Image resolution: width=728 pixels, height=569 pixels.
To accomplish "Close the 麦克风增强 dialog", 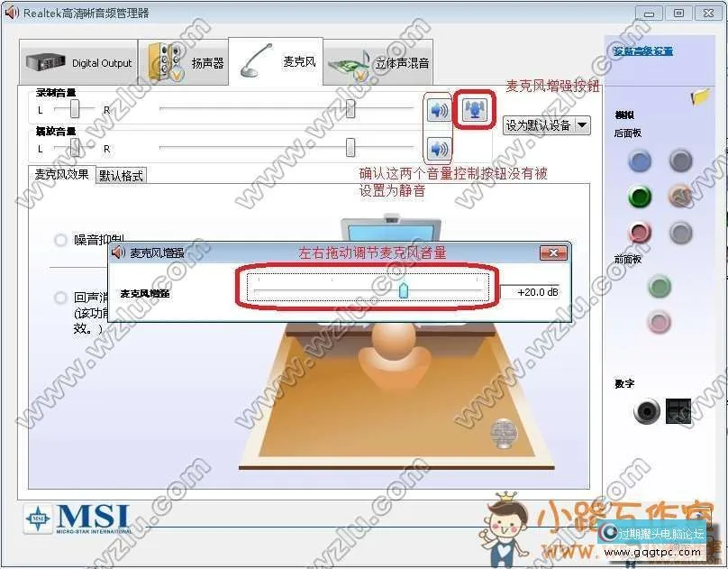I will click(553, 252).
